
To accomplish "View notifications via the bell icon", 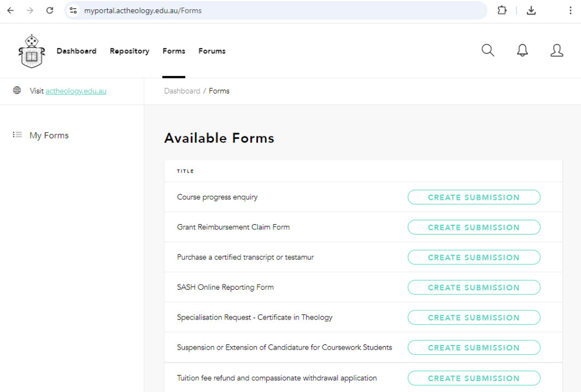I will [522, 50].
